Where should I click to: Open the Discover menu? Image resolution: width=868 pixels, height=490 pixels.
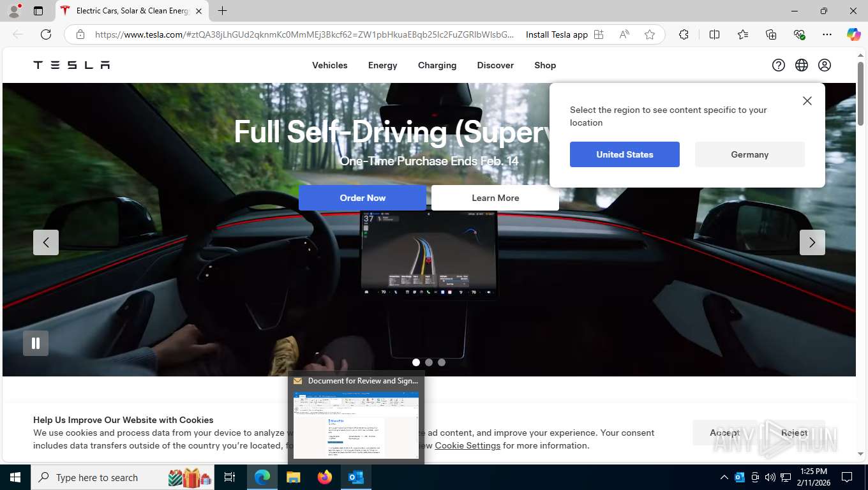click(495, 65)
